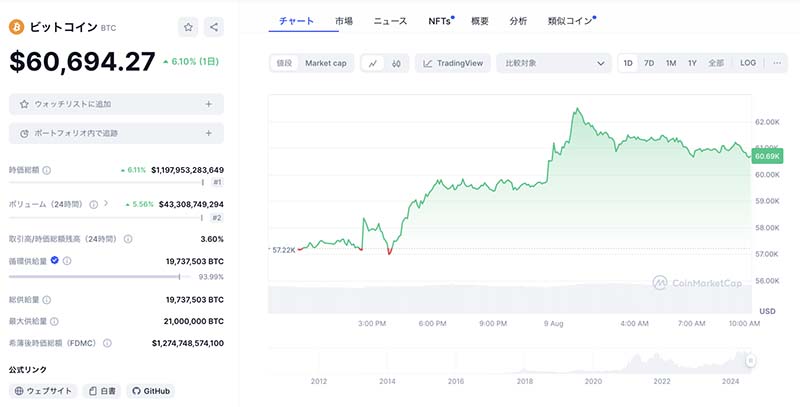
Task: Click the $60,694.27 price heading
Action: point(82,62)
